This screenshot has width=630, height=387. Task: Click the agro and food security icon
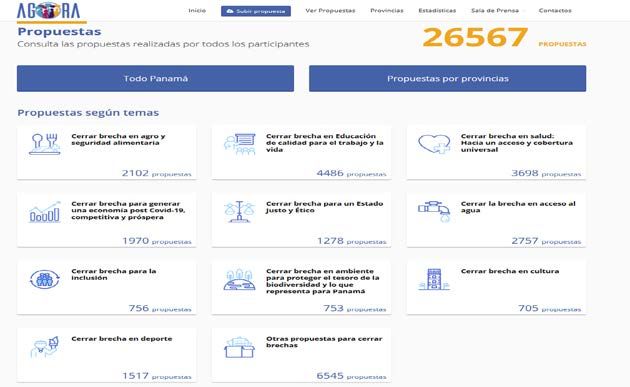45,144
